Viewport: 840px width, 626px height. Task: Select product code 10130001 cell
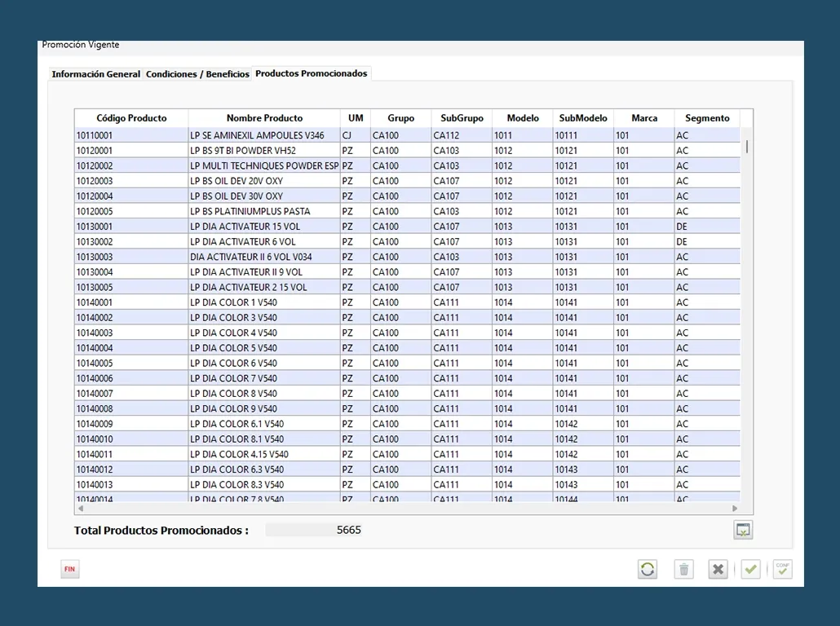130,227
